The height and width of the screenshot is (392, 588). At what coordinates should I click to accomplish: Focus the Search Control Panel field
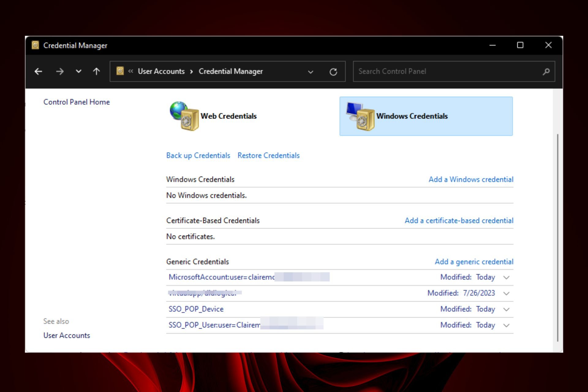(x=454, y=71)
